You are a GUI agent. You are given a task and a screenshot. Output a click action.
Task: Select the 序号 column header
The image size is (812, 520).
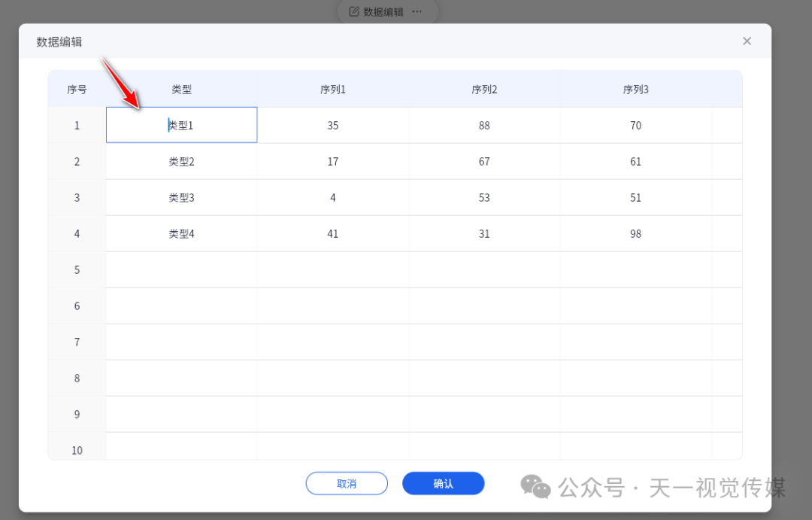[76, 89]
